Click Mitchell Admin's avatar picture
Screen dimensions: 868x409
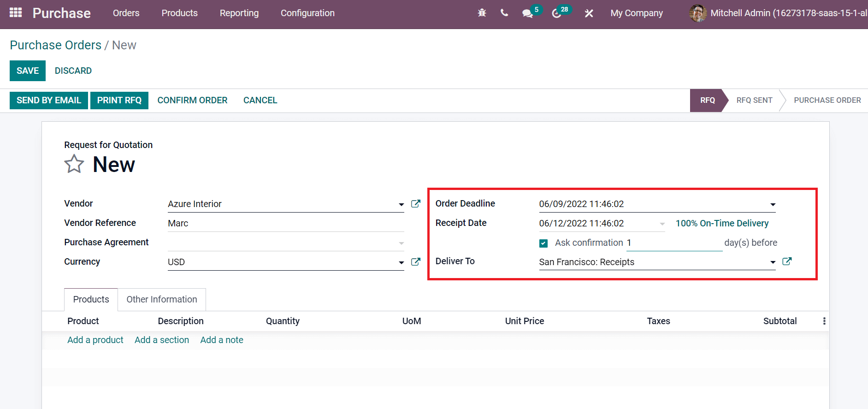[697, 13]
